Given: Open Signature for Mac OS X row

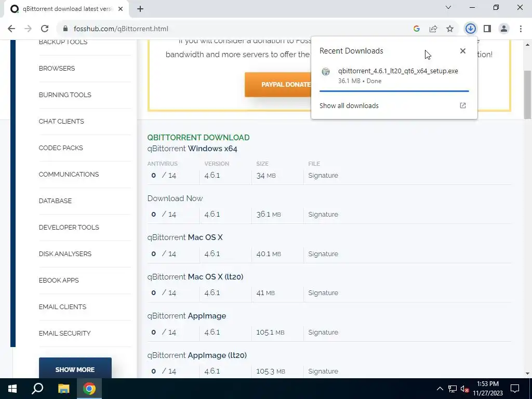Looking at the screenshot, I should (323, 254).
